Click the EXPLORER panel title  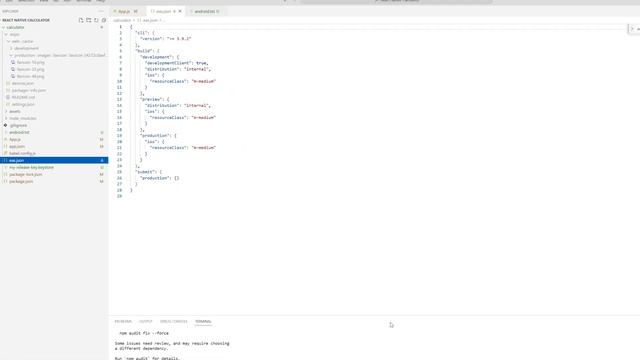coord(10,11)
